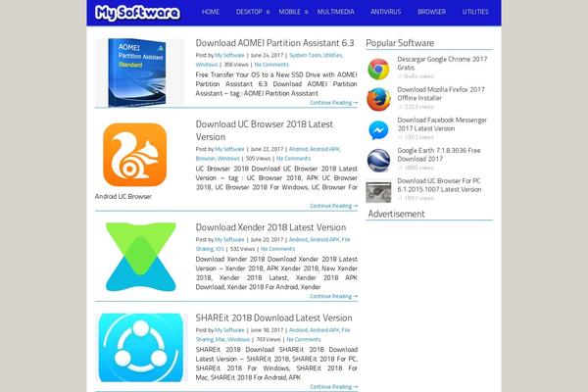The width and height of the screenshot is (588, 392).
Task: Open the MULTIMEDIA menu item
Action: tap(335, 12)
